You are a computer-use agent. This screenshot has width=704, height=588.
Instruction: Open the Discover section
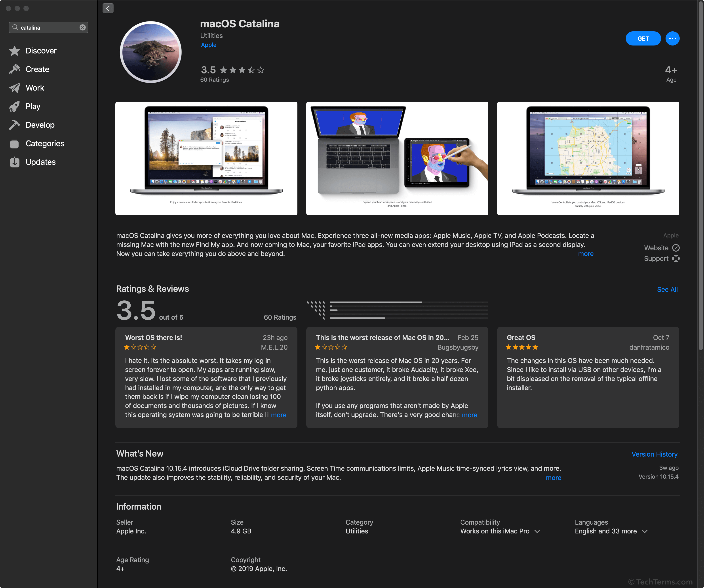click(41, 51)
